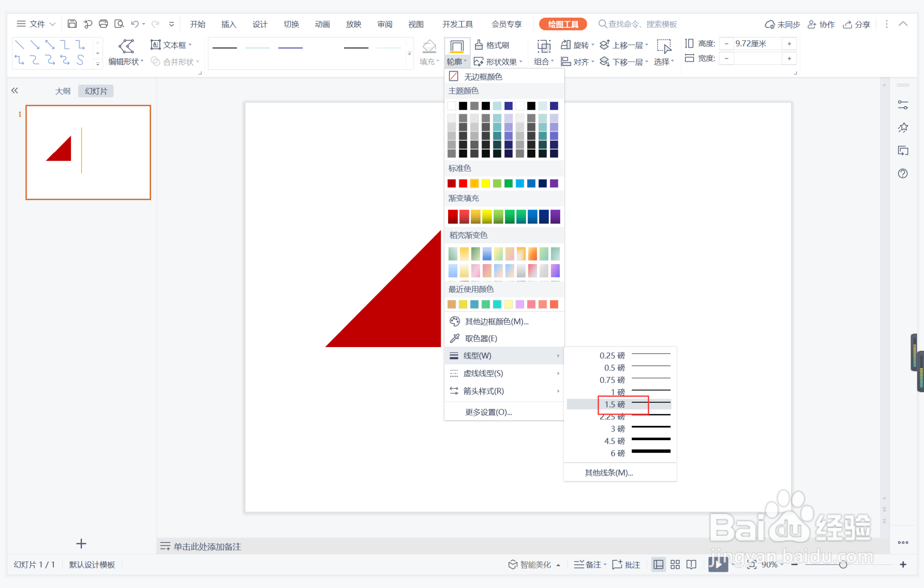Image resolution: width=924 pixels, height=588 pixels.
Task: Open More Border Colors (其他边框颜色)
Action: [504, 321]
